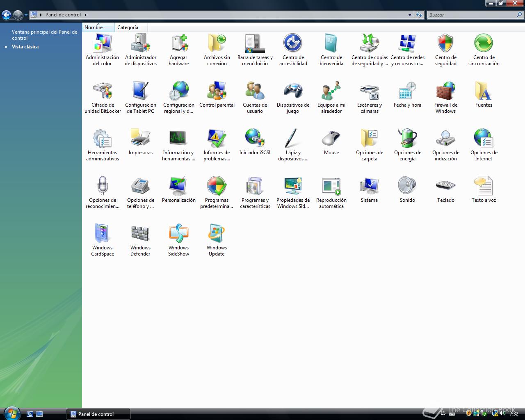Open Firewall de Windows
525x420 pixels.
point(445,98)
